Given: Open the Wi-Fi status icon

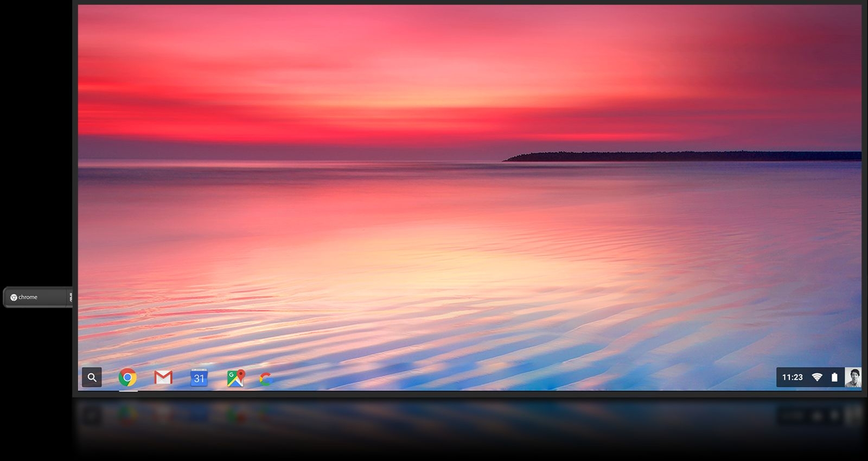Looking at the screenshot, I should point(817,377).
